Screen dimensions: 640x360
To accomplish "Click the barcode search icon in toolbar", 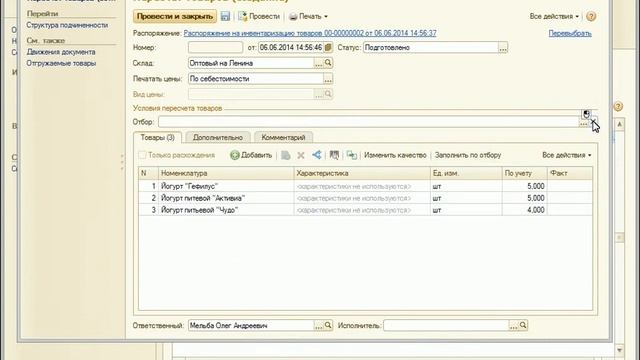I will click(x=334, y=155).
